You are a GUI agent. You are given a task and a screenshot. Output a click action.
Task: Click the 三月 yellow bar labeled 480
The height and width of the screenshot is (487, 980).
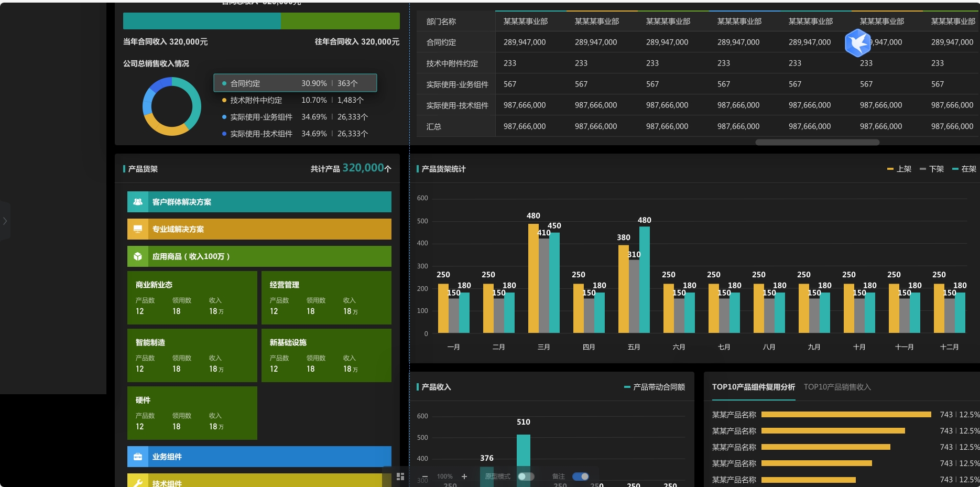533,278
